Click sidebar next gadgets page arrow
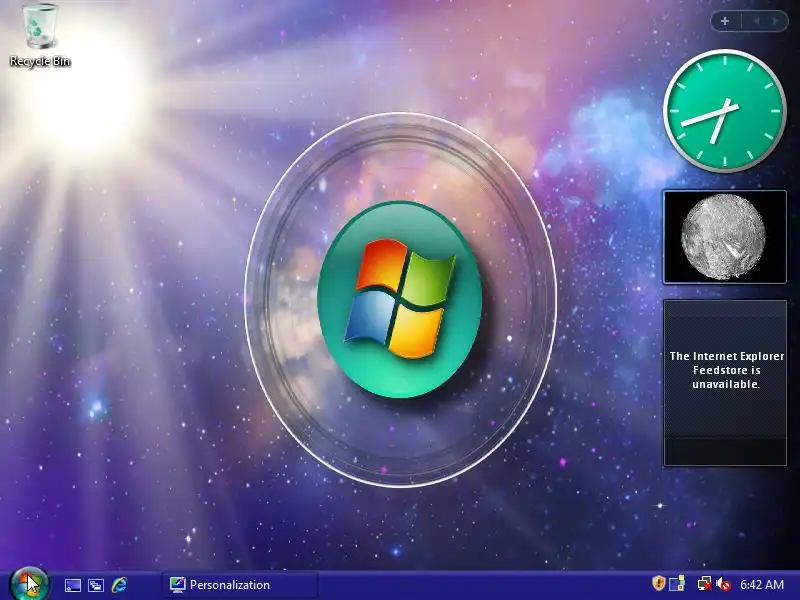The height and width of the screenshot is (600, 800). [776, 21]
